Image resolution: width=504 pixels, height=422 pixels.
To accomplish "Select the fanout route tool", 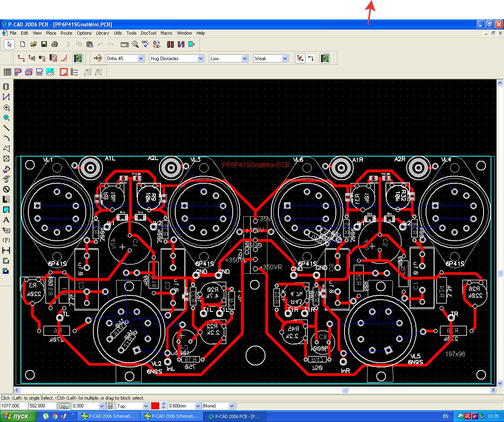I will (32, 59).
